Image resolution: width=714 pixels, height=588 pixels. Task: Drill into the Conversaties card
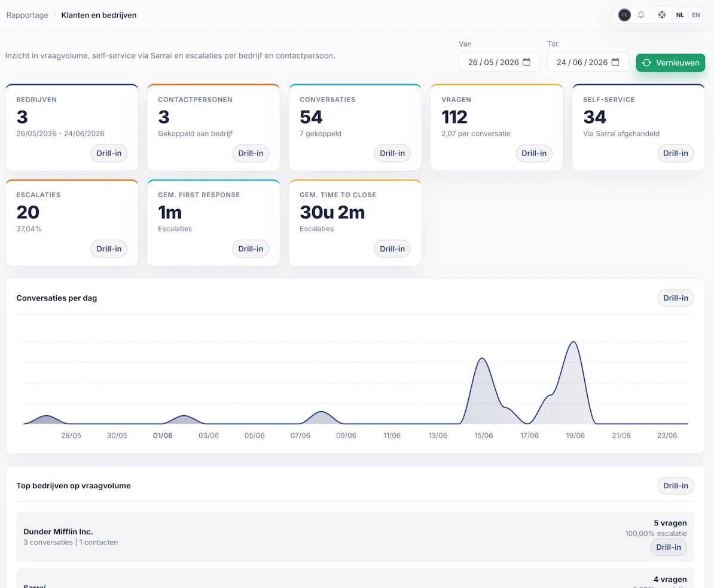point(392,154)
